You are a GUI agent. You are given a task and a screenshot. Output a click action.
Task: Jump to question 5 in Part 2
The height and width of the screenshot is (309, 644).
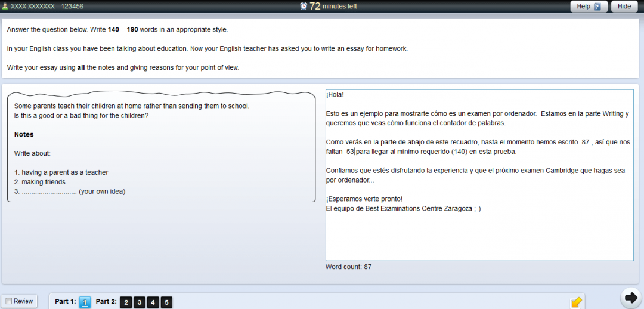coord(166,302)
